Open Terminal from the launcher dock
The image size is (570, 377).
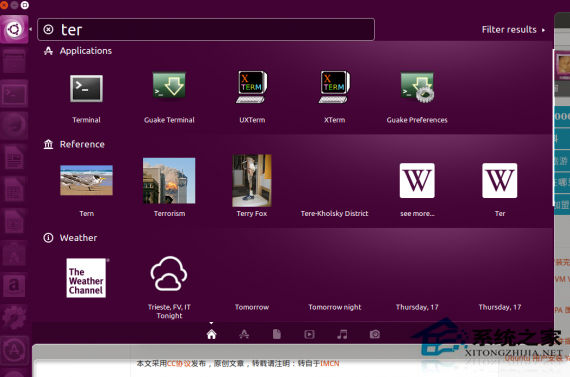coord(14,94)
